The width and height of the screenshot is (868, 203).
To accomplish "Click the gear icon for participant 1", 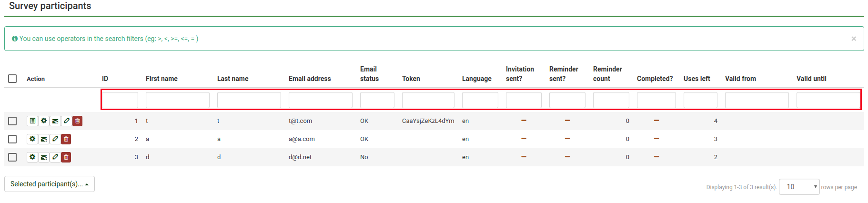I will coord(44,121).
